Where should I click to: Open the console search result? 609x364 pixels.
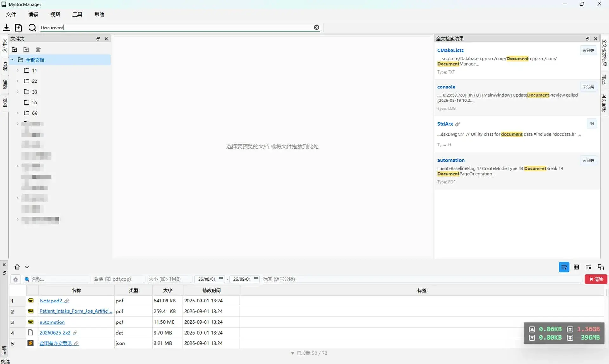446,87
